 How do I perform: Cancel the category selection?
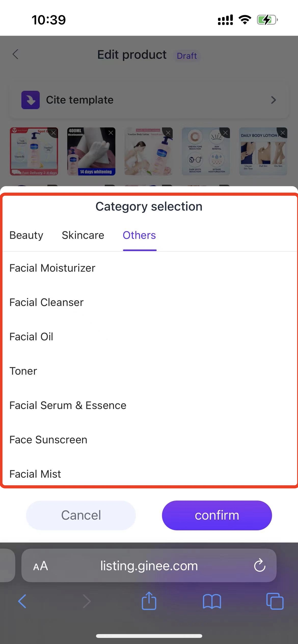tap(81, 515)
